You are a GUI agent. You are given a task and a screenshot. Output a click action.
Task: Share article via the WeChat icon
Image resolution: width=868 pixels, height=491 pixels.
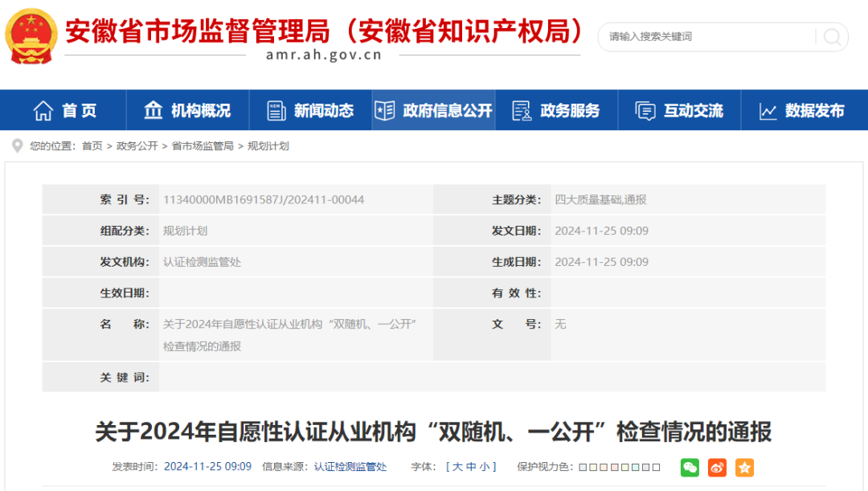pyautogui.click(x=689, y=467)
